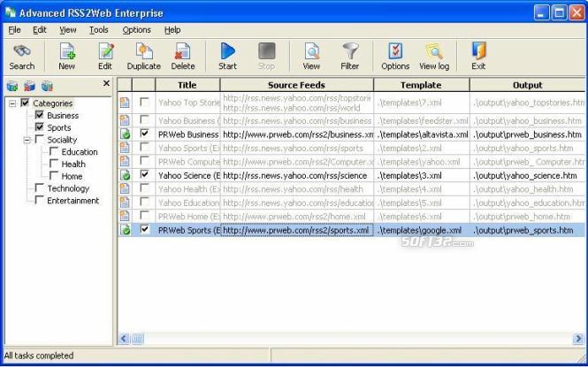Click the View magnifier toolbar icon

click(311, 51)
